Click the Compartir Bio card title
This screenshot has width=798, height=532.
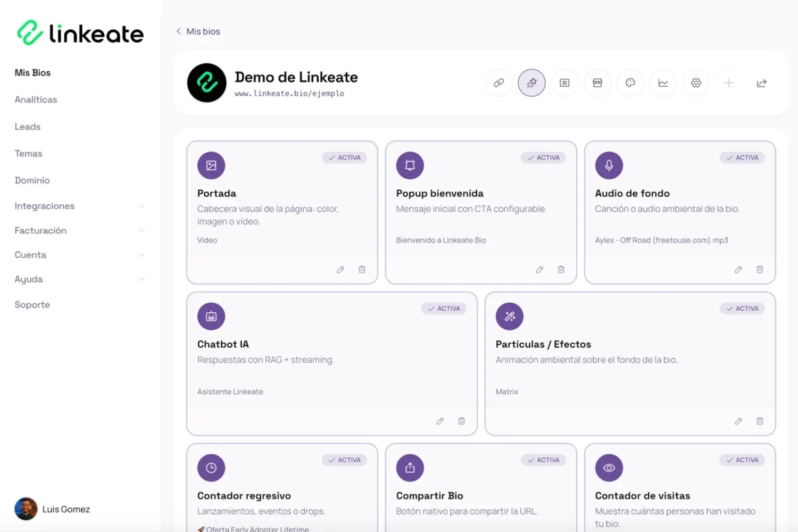point(430,496)
